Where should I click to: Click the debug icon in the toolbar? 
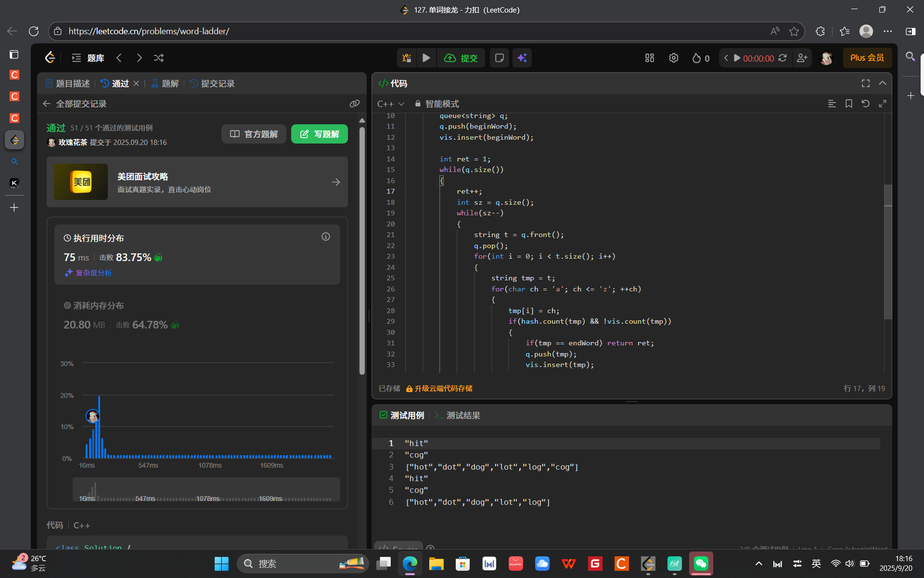coord(407,58)
